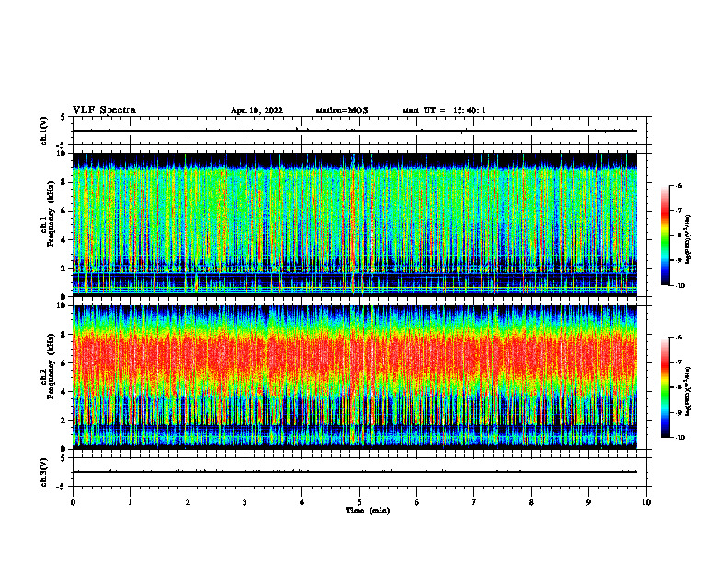
Task: Click the "4" kHz tick of ch.2 spectrogram
Action: (x=64, y=392)
